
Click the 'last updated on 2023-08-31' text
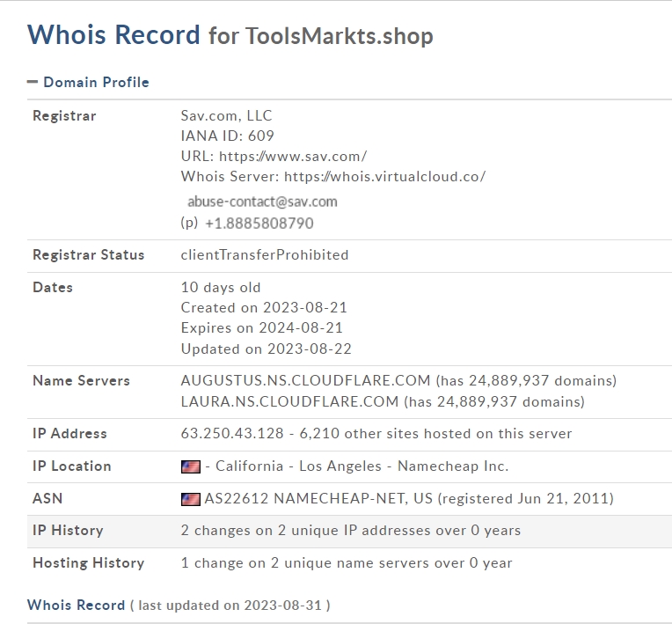230,606
